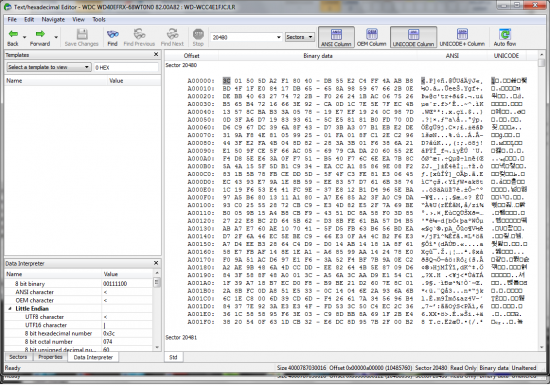Click the 0 HEX offset field

click(x=126, y=67)
